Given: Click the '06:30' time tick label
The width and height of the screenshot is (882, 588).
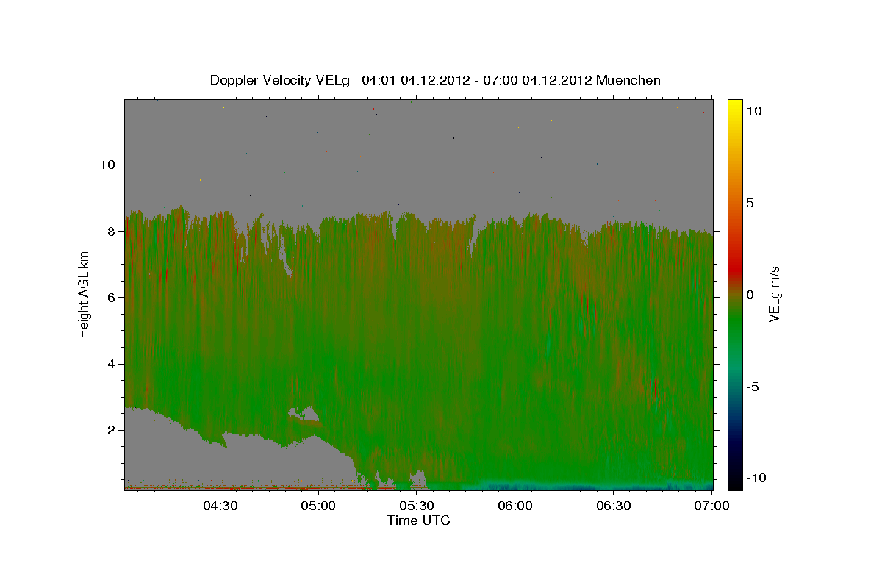Looking at the screenshot, I should (x=614, y=506).
